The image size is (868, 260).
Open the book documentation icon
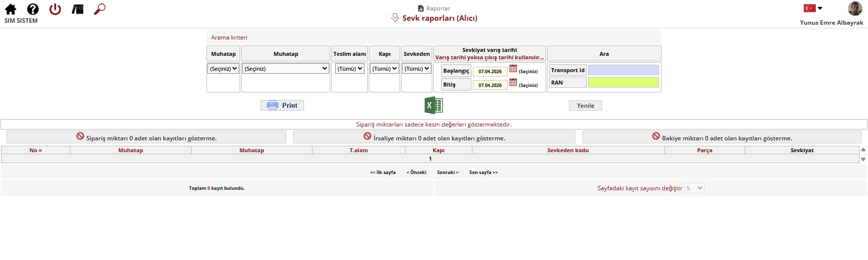(x=77, y=9)
